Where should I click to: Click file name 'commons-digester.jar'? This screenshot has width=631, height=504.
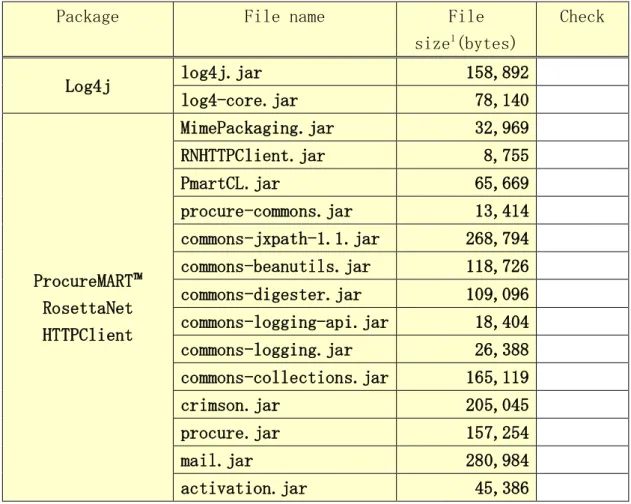[x=271, y=295]
